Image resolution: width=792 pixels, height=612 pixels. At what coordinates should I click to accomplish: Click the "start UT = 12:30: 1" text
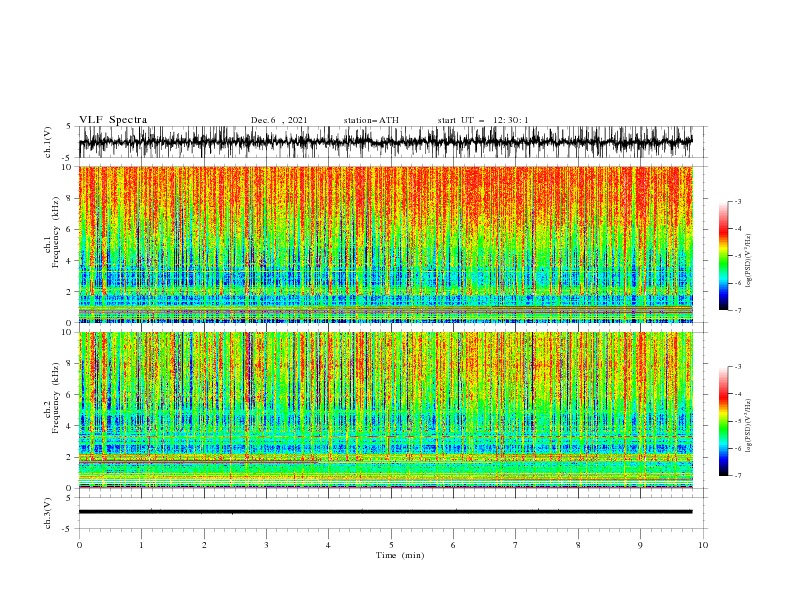pyautogui.click(x=483, y=120)
